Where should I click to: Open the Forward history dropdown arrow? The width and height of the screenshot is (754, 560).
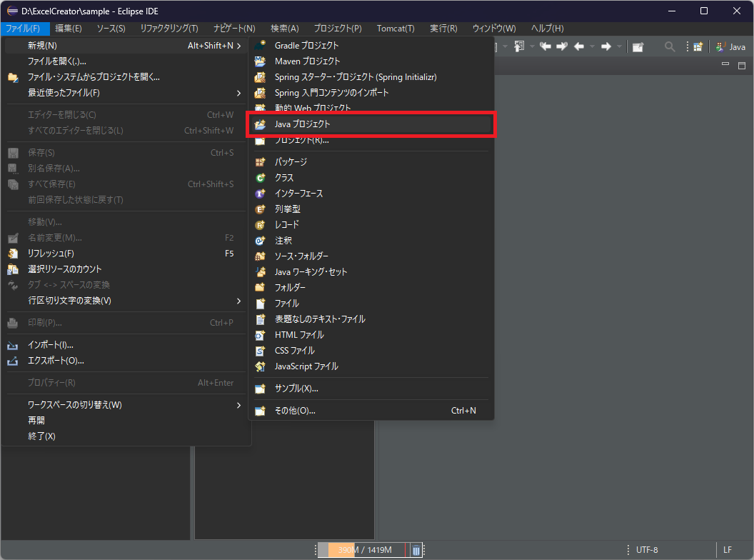[619, 46]
